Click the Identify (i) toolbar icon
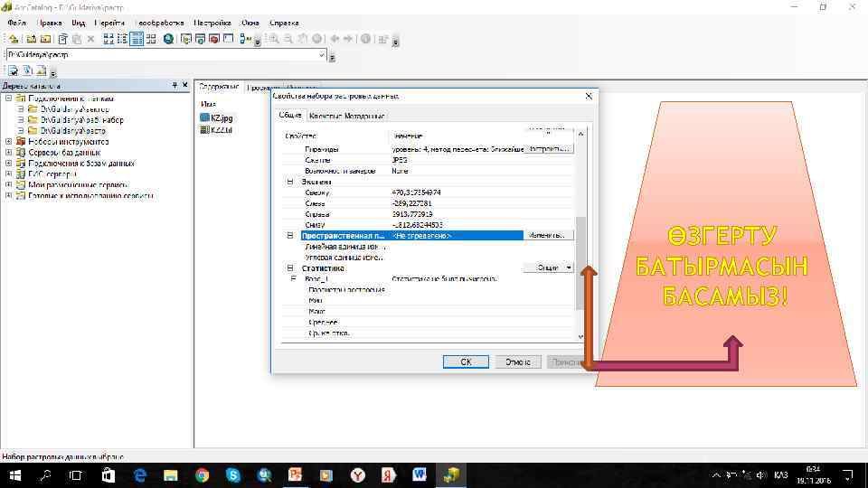Screen dimensions: 868x488 (x=366, y=39)
